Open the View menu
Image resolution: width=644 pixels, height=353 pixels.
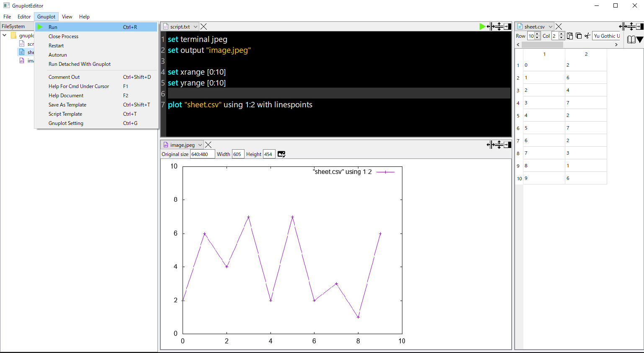pos(67,17)
